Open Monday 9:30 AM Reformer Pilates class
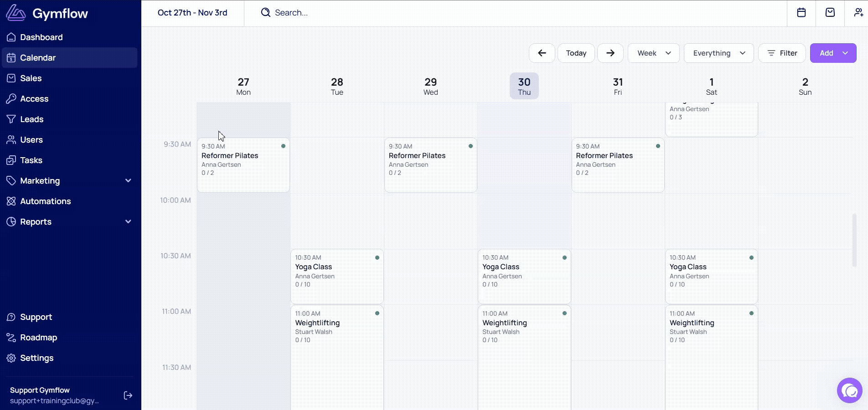The image size is (868, 410). point(243,164)
